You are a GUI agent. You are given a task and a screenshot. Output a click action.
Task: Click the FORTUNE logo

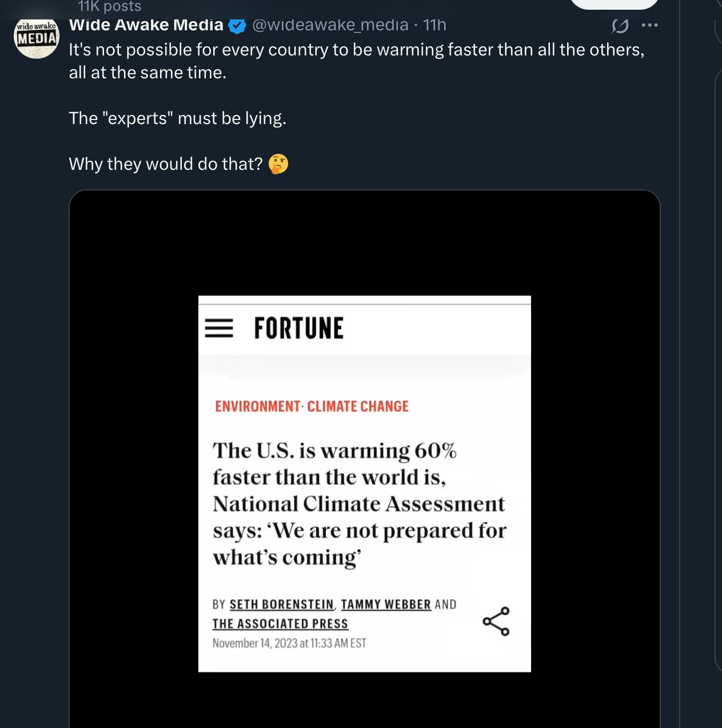pyautogui.click(x=298, y=328)
